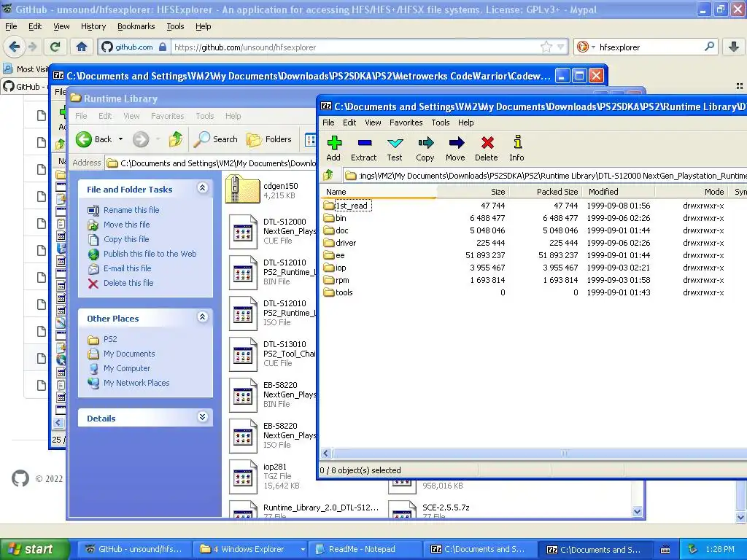Open the driver folder in 7-Zip list
The width and height of the screenshot is (747, 560).
[x=340, y=243]
